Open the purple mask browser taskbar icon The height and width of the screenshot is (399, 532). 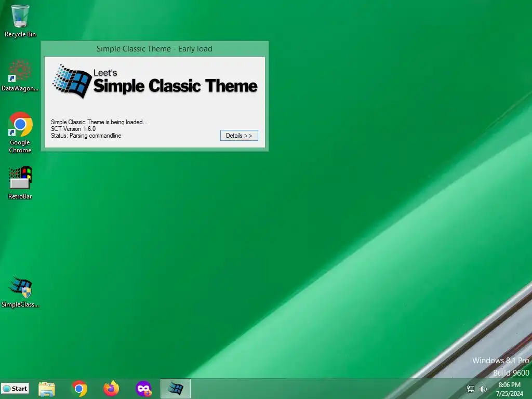pos(143,389)
